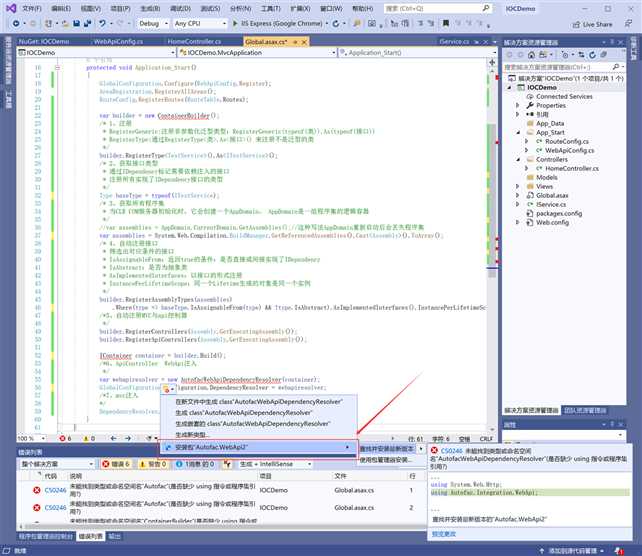The height and width of the screenshot is (556, 642).
Task: Close the Global.asax.cs tab with X
Action: pyautogui.click(x=304, y=42)
